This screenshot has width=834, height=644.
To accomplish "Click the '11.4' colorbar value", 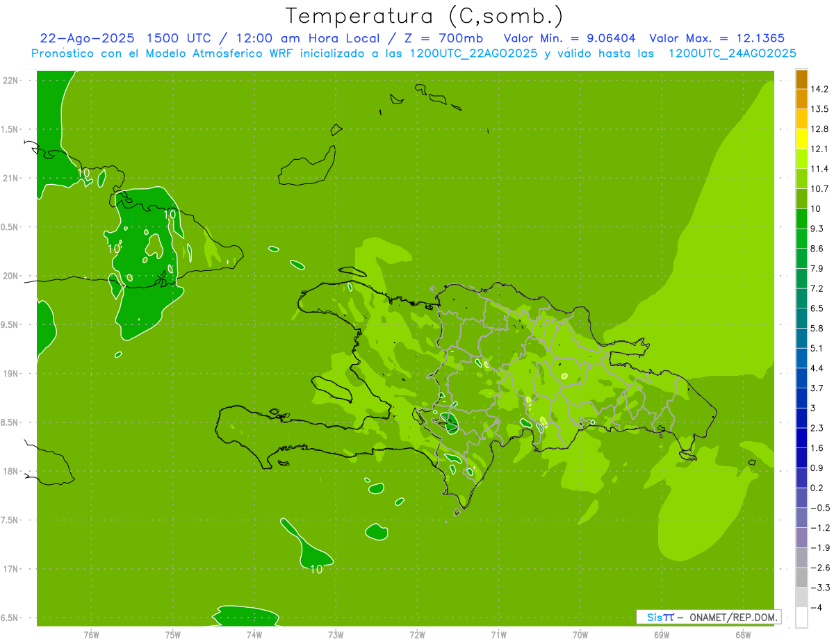I will coord(819,169).
